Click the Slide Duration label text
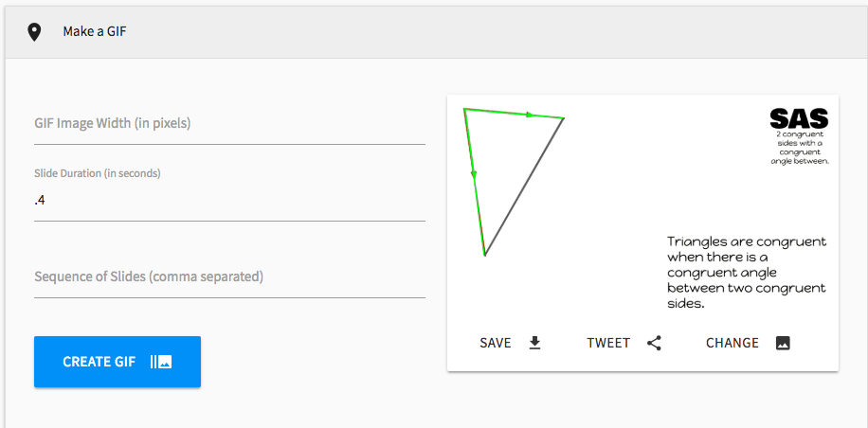The height and width of the screenshot is (428, 868). [x=98, y=173]
